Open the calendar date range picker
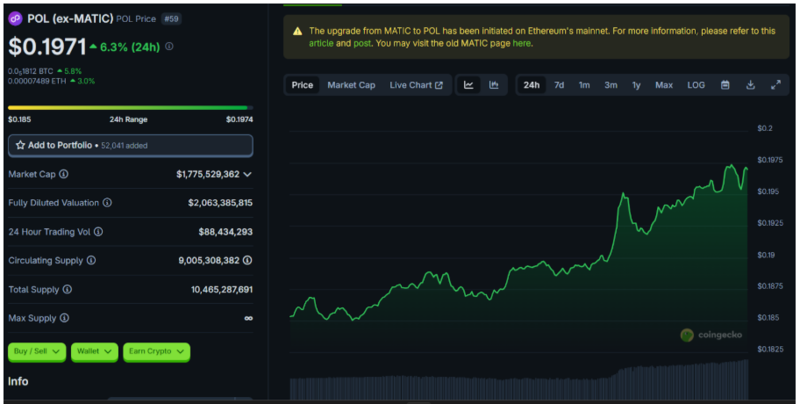 [725, 85]
